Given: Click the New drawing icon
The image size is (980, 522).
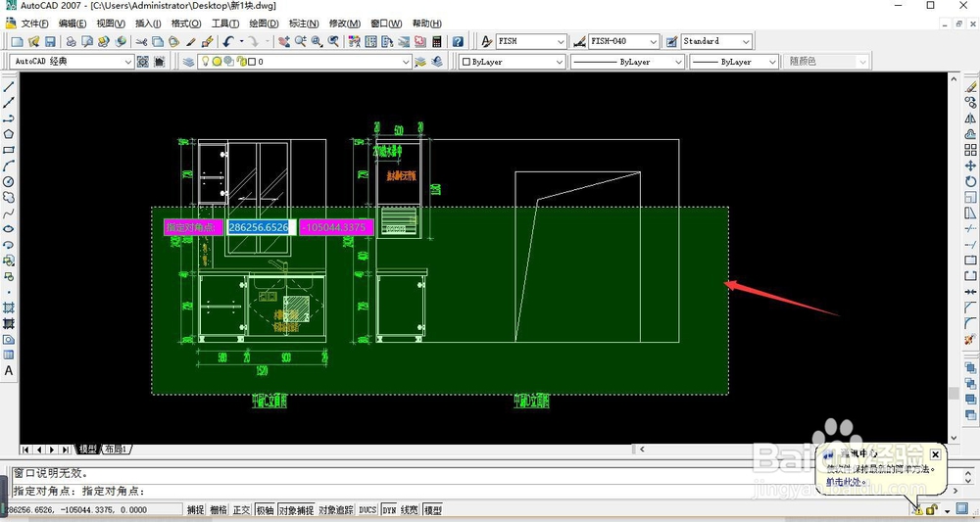Looking at the screenshot, I should (x=17, y=42).
